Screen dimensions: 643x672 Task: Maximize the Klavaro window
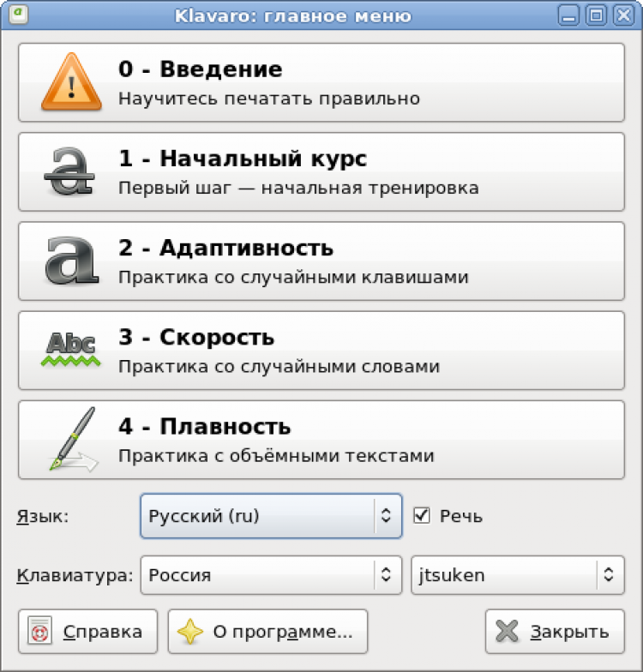[597, 15]
